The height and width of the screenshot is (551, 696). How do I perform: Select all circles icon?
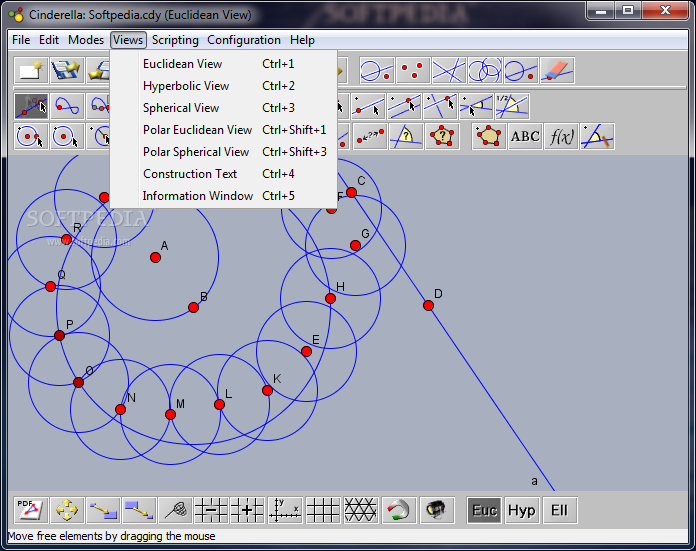pyautogui.click(x=485, y=71)
